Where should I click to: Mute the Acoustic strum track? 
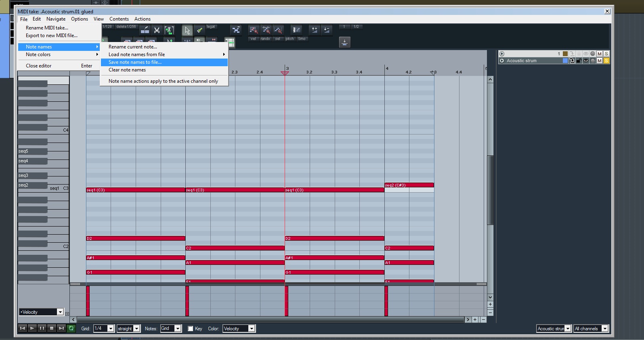click(x=600, y=61)
